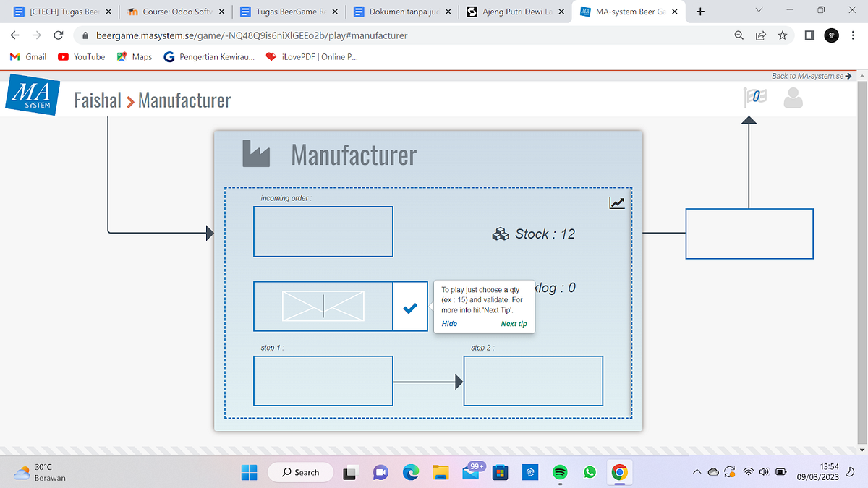The width and height of the screenshot is (868, 488).
Task: Click the MA System logo
Action: pyautogui.click(x=33, y=95)
